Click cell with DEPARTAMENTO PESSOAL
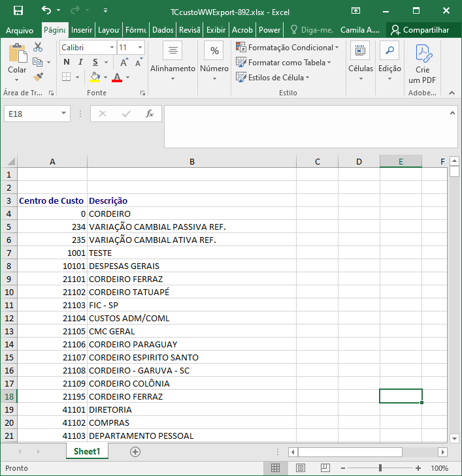The width and height of the screenshot is (462, 476). [191, 436]
